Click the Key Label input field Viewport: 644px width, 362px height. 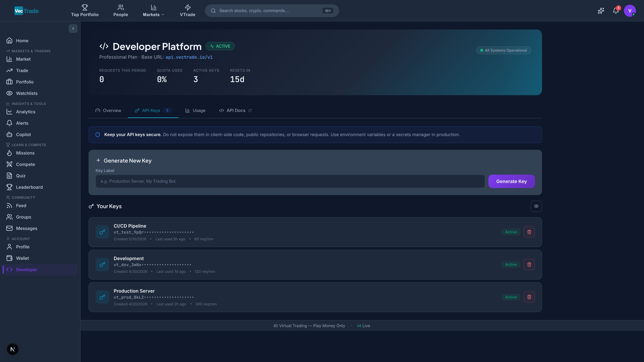coord(290,181)
